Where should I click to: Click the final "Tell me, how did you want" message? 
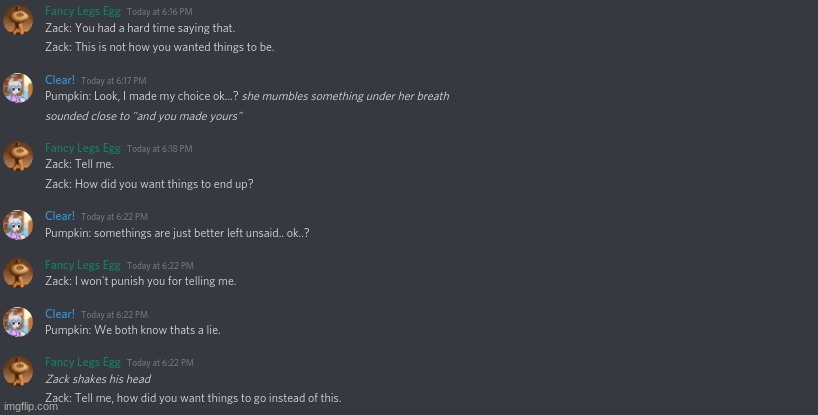(x=193, y=398)
